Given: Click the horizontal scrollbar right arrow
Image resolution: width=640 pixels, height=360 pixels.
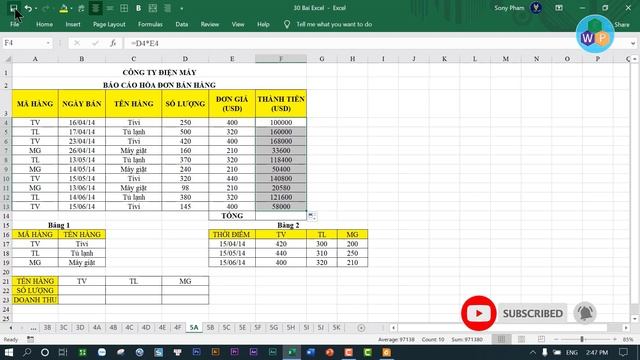Looking at the screenshot, I should tap(626, 328).
